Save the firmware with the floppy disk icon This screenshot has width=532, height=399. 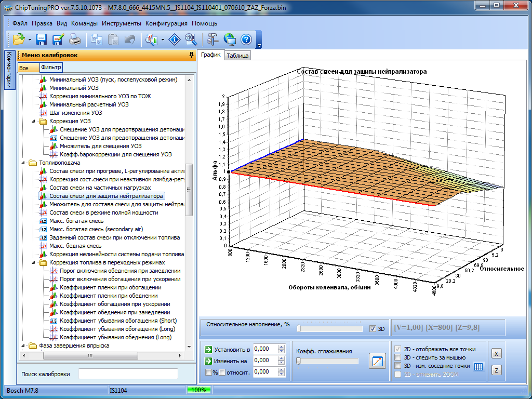(42, 39)
